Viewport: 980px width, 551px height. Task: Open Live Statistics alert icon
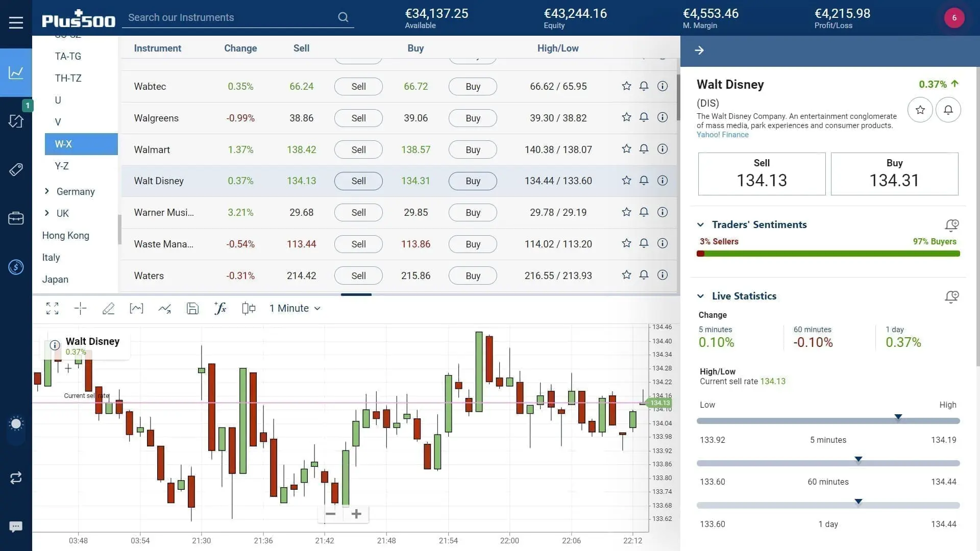[951, 296]
